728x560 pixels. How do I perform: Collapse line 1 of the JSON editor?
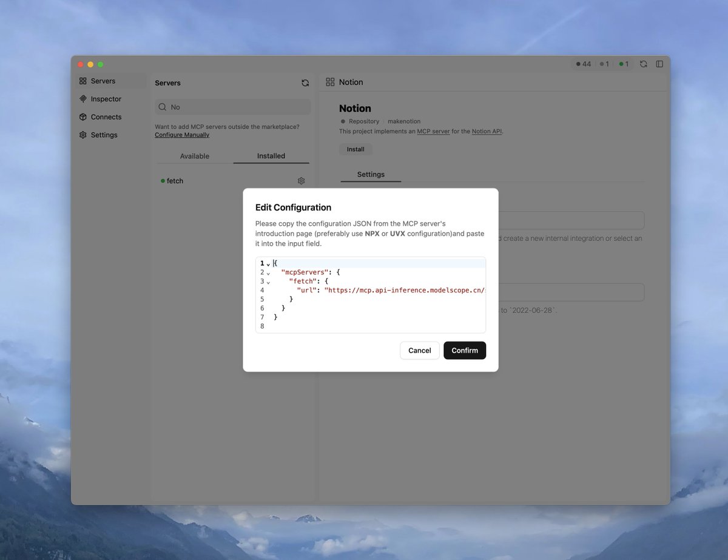pyautogui.click(x=268, y=263)
